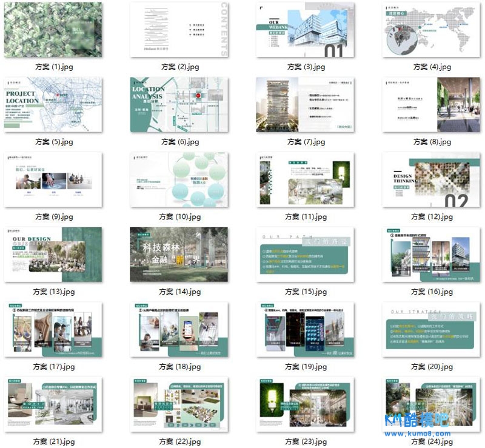Click the file name label 方案 (17).jpg
The image size is (485, 448).
(53, 367)
